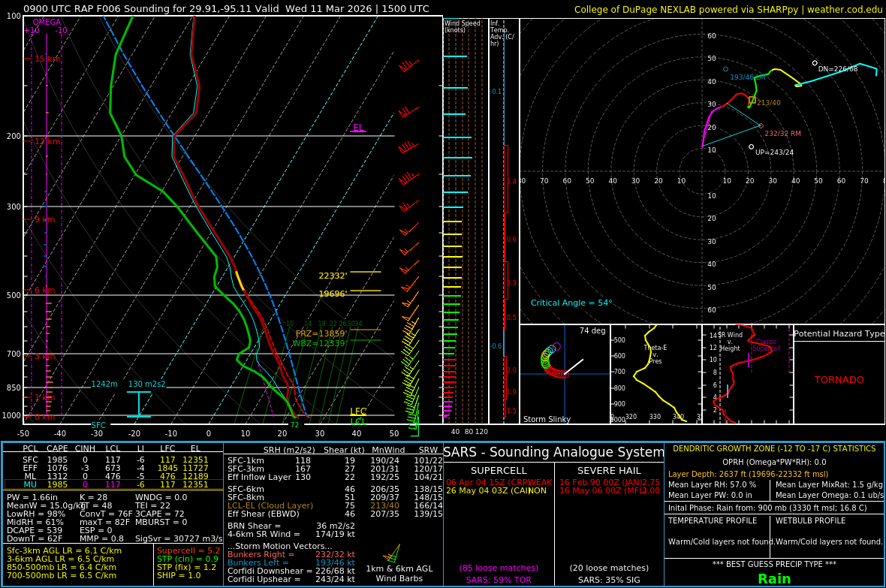This screenshot has height=588, width=886.
Task: Select the 'ML' parcel row
Action: [x=113, y=477]
